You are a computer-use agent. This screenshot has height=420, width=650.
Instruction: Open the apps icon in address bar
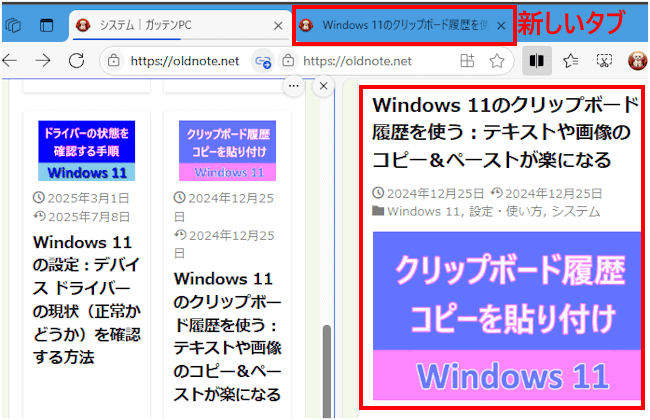[467, 61]
